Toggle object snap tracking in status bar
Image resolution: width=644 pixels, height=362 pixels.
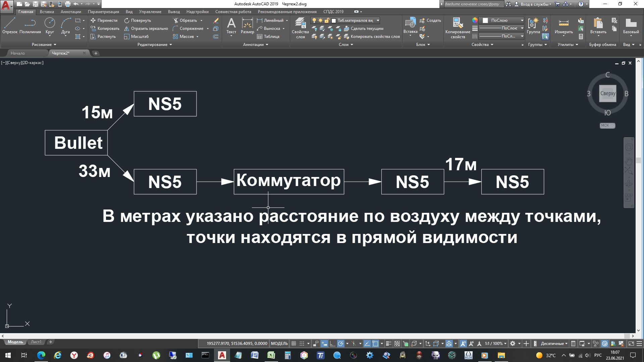coord(367,344)
